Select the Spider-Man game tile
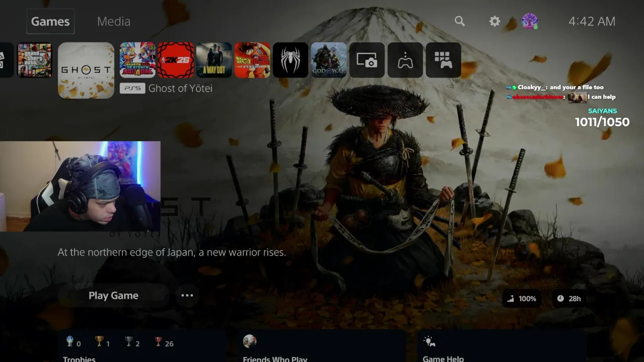 pyautogui.click(x=290, y=60)
